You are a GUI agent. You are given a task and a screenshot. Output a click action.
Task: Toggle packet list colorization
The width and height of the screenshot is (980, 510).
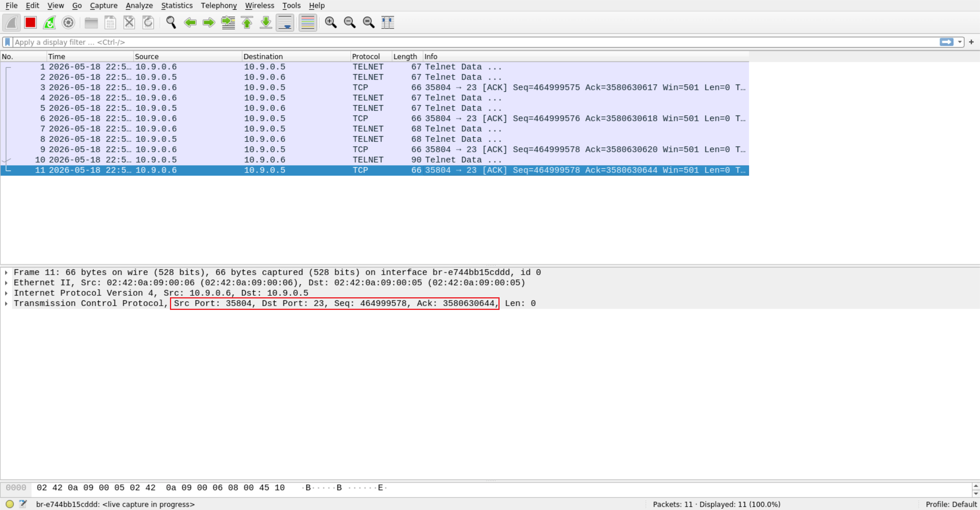click(308, 23)
